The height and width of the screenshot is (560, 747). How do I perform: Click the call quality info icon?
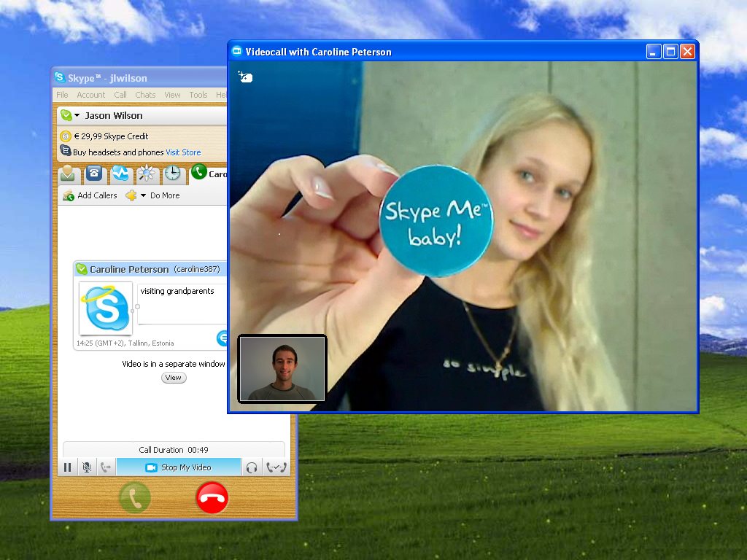(x=276, y=467)
